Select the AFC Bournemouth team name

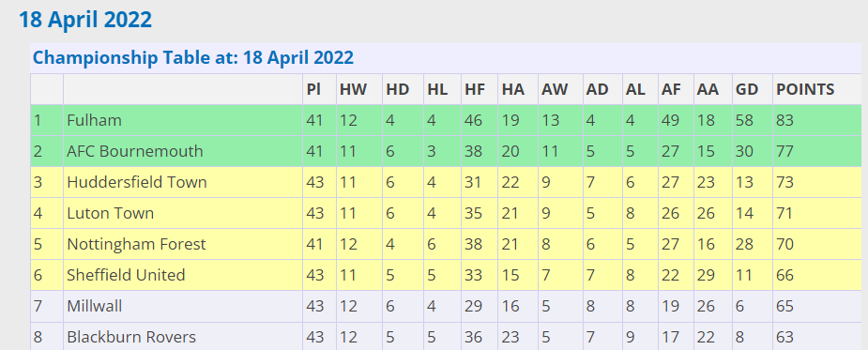[x=135, y=151]
